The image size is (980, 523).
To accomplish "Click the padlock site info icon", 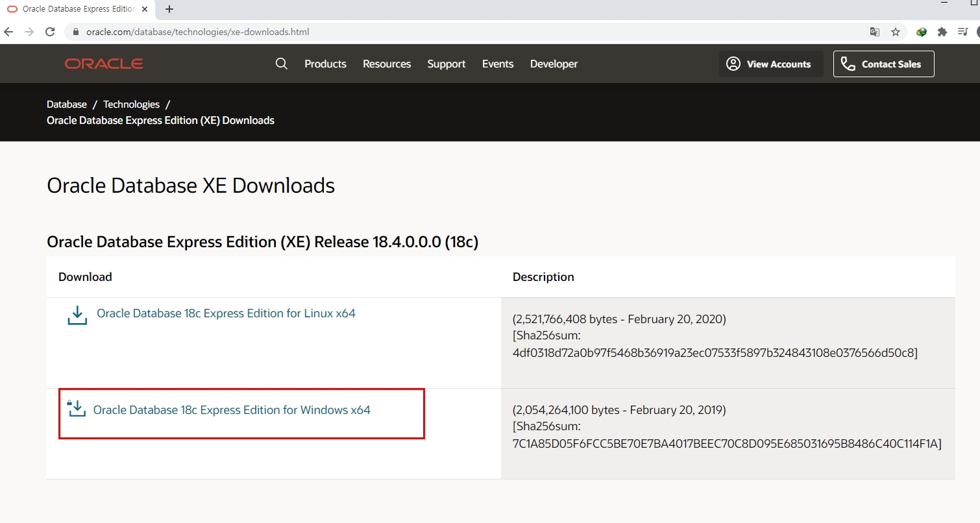I will (75, 32).
